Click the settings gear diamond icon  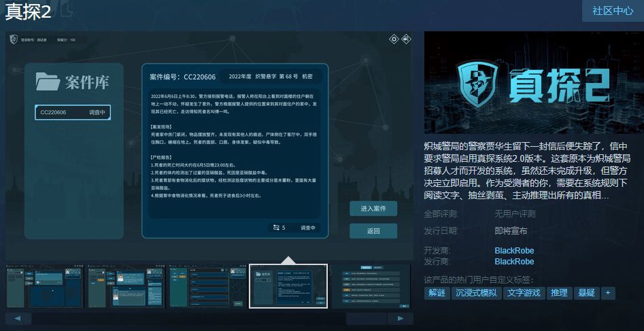[394, 39]
